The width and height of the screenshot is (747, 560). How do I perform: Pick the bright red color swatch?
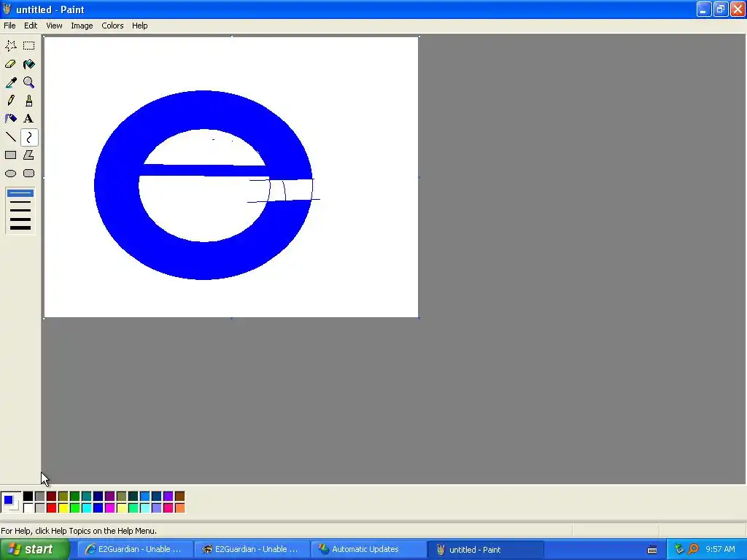coord(52,508)
